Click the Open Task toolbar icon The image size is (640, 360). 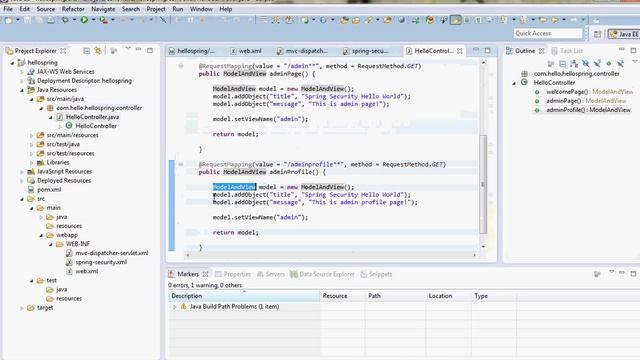point(356,20)
